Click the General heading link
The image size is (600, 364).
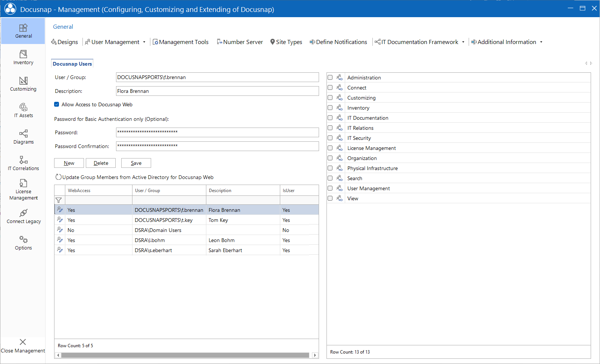click(x=63, y=27)
